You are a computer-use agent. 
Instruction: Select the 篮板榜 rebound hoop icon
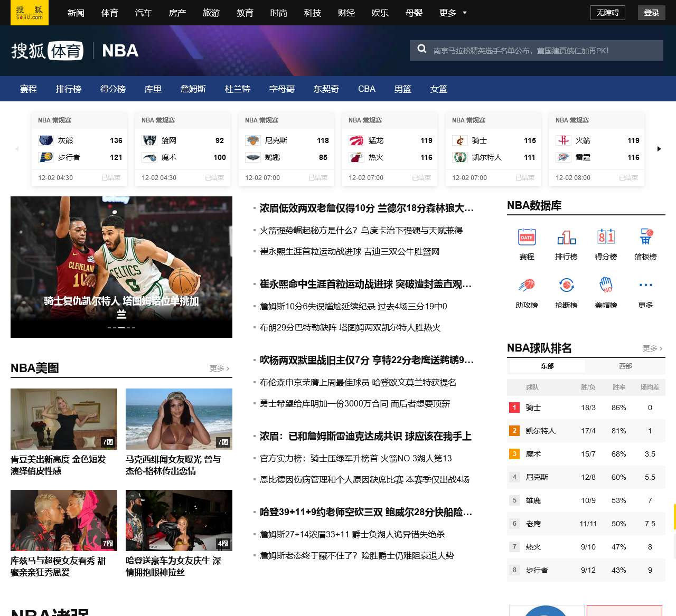click(645, 237)
